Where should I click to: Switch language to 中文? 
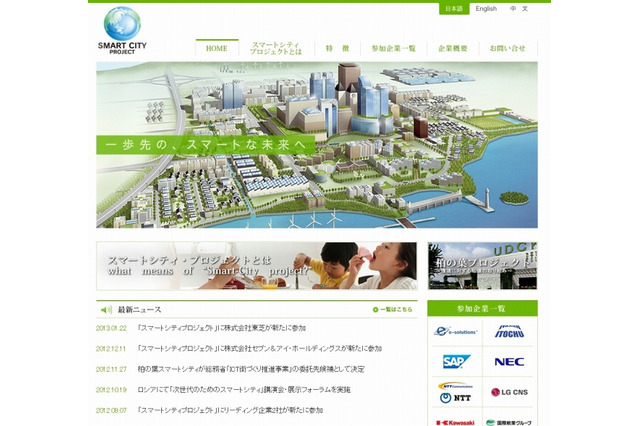(519, 9)
